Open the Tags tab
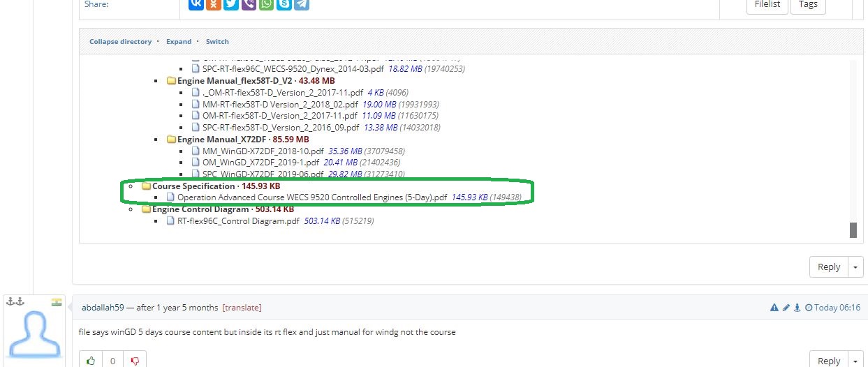 808,4
